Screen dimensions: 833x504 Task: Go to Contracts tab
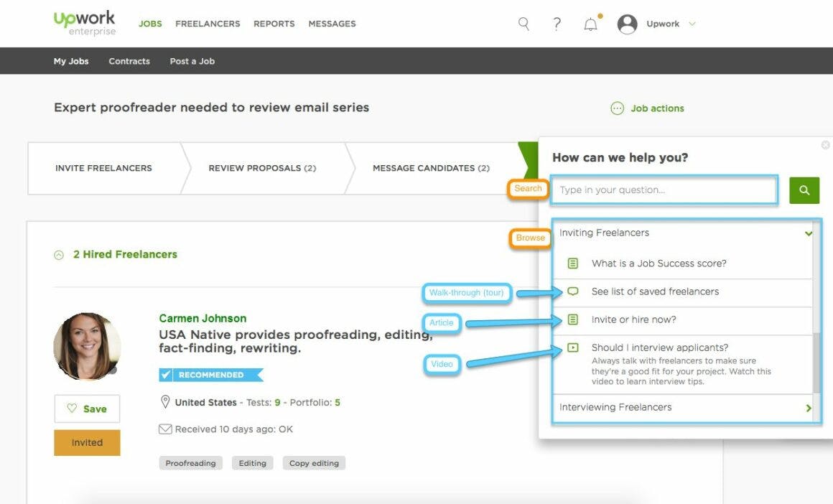pos(129,61)
